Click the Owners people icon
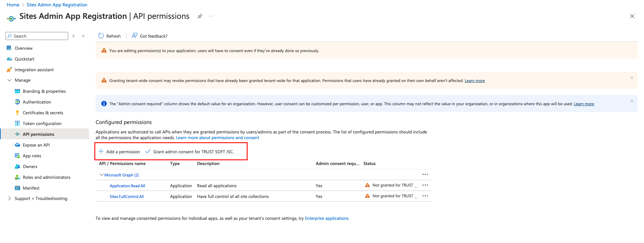Screen dimensions: 644x243 coord(17,166)
